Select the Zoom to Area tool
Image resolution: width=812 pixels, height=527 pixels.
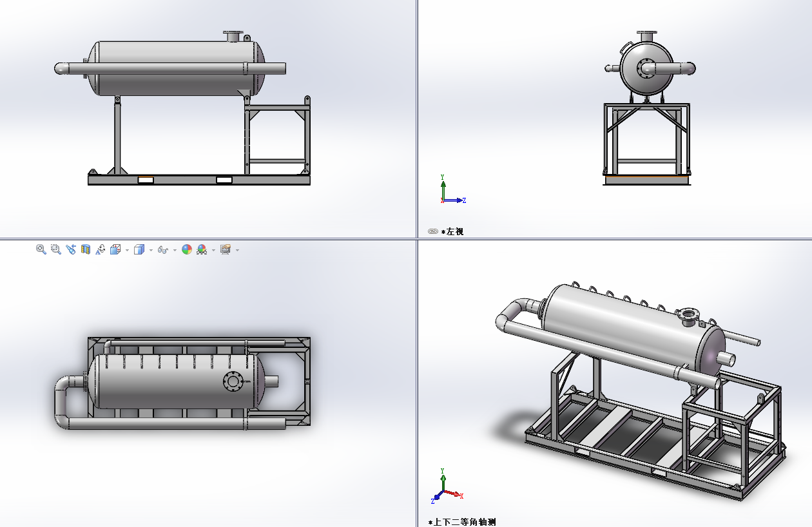(x=56, y=249)
